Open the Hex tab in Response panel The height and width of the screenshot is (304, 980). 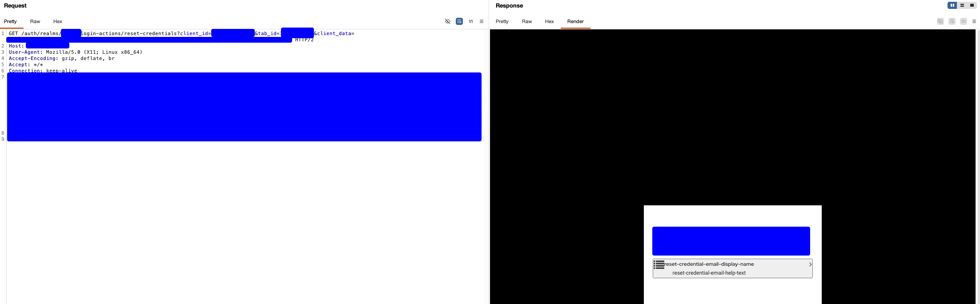(x=550, y=21)
